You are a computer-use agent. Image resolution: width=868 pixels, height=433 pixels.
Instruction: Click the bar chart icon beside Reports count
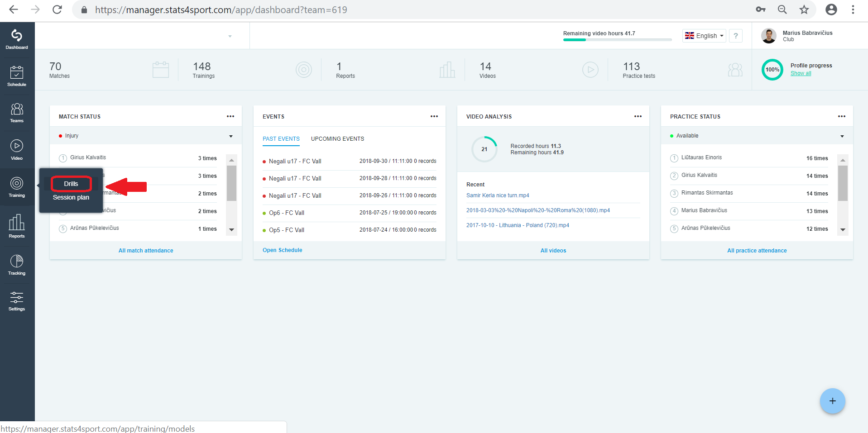pos(447,70)
